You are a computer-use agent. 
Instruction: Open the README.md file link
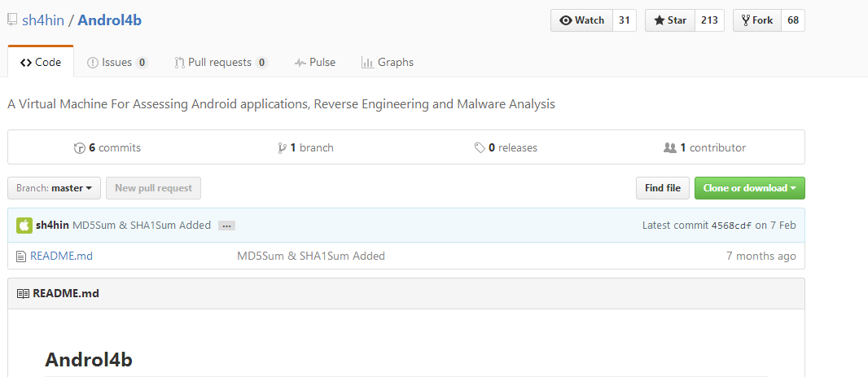(x=61, y=256)
